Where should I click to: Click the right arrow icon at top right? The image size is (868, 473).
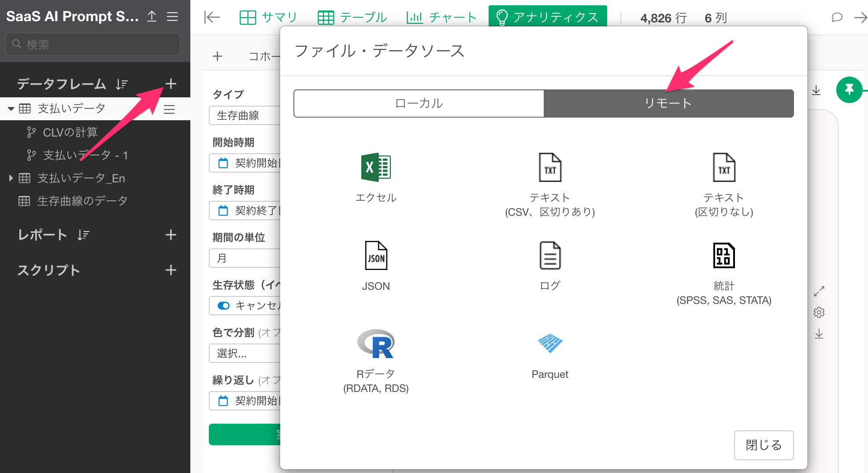(x=861, y=18)
